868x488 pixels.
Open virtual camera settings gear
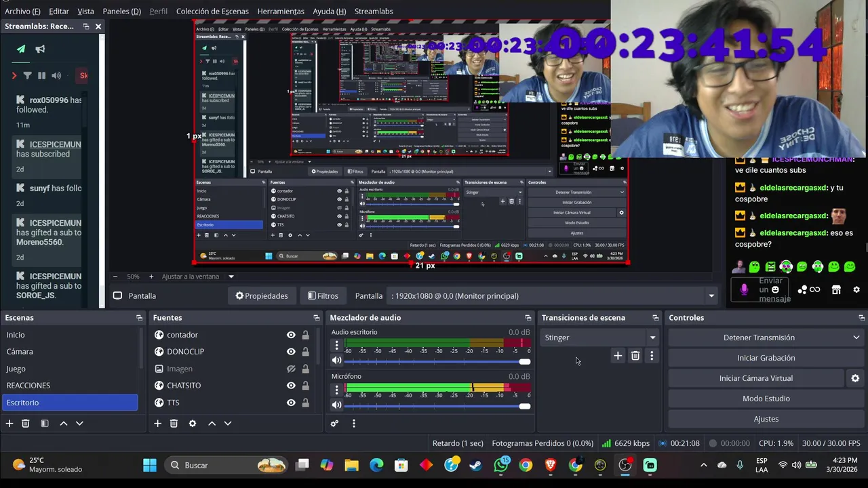(x=855, y=378)
